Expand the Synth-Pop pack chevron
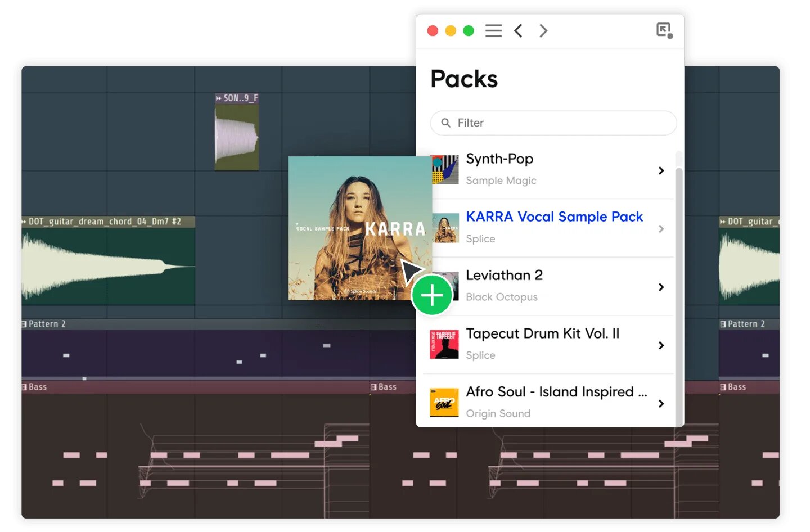The image size is (810, 532). tap(661, 170)
